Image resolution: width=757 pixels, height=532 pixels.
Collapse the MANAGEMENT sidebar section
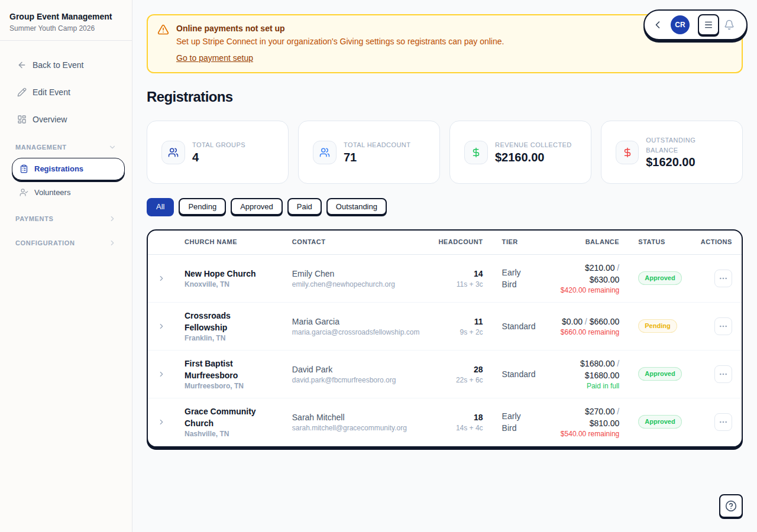tap(112, 147)
